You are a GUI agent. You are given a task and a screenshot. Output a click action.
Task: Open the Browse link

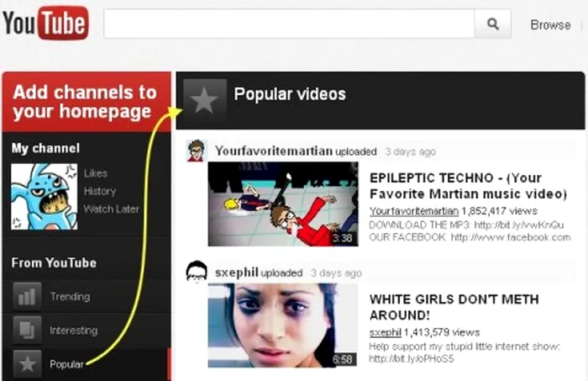(550, 24)
